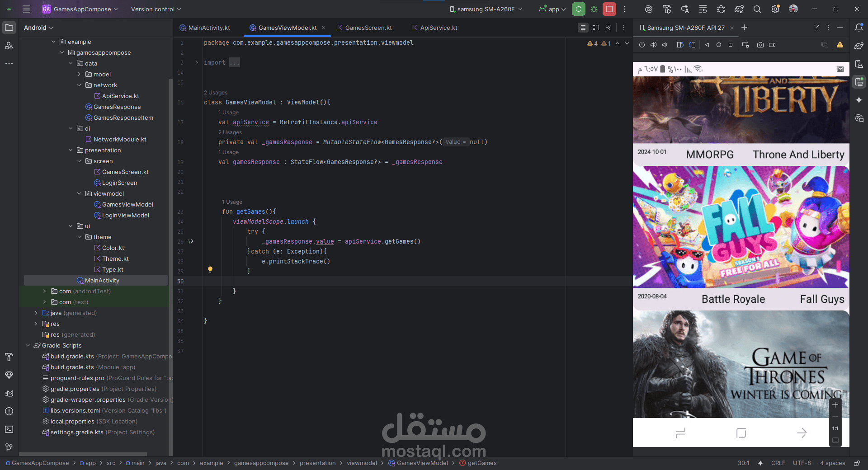Start screen recording with video icon
This screenshot has width=868, height=470.
click(772, 45)
